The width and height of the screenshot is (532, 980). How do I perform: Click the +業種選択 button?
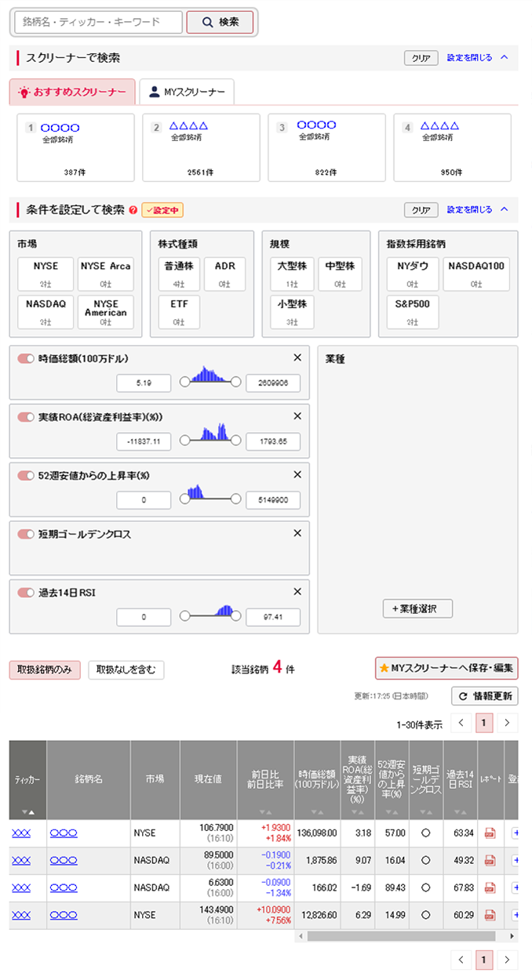tap(417, 608)
